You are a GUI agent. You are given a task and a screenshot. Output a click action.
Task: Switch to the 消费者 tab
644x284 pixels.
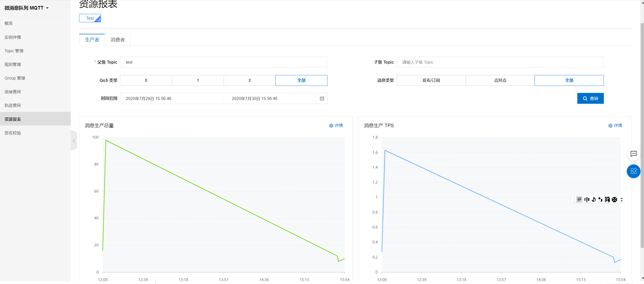117,40
